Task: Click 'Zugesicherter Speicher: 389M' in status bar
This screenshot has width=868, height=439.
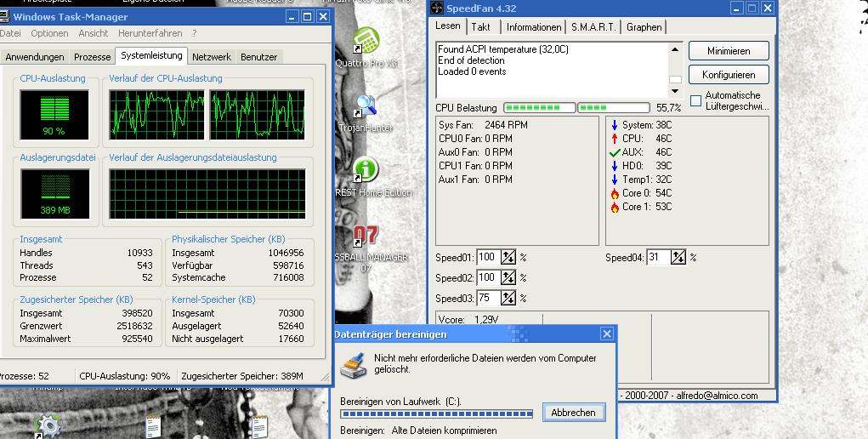Action: click(x=242, y=376)
